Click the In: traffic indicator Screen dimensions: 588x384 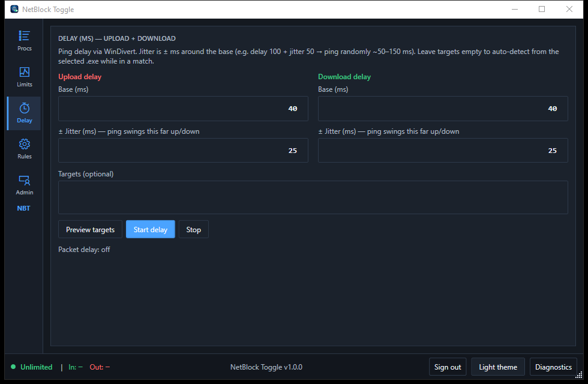coord(76,367)
